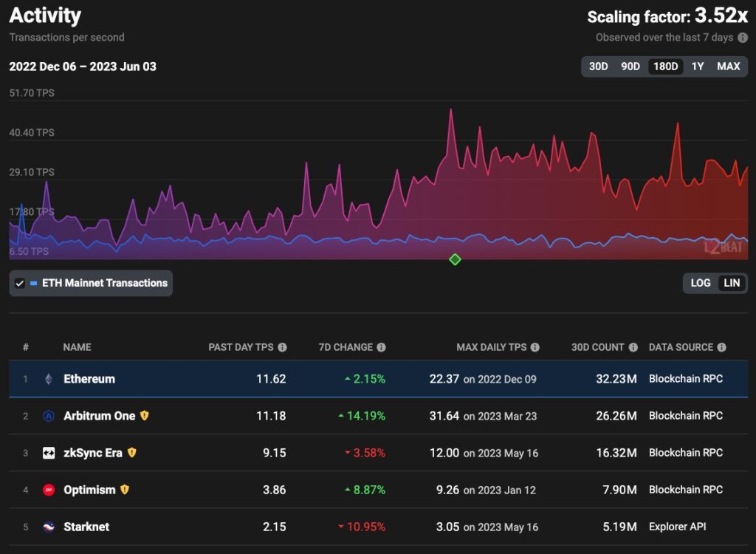
Task: Click the PAST DAY TPS column header
Action: [x=241, y=347]
